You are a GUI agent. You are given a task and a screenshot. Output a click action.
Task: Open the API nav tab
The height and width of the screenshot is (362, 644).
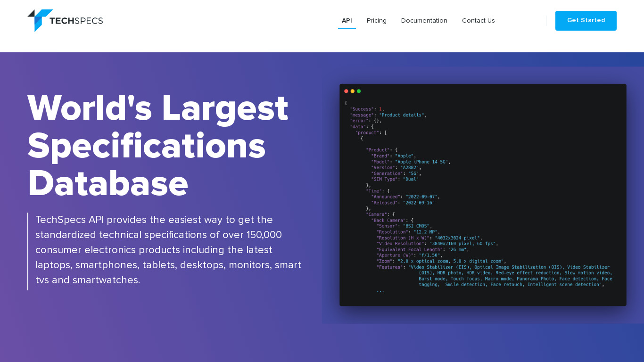click(347, 21)
